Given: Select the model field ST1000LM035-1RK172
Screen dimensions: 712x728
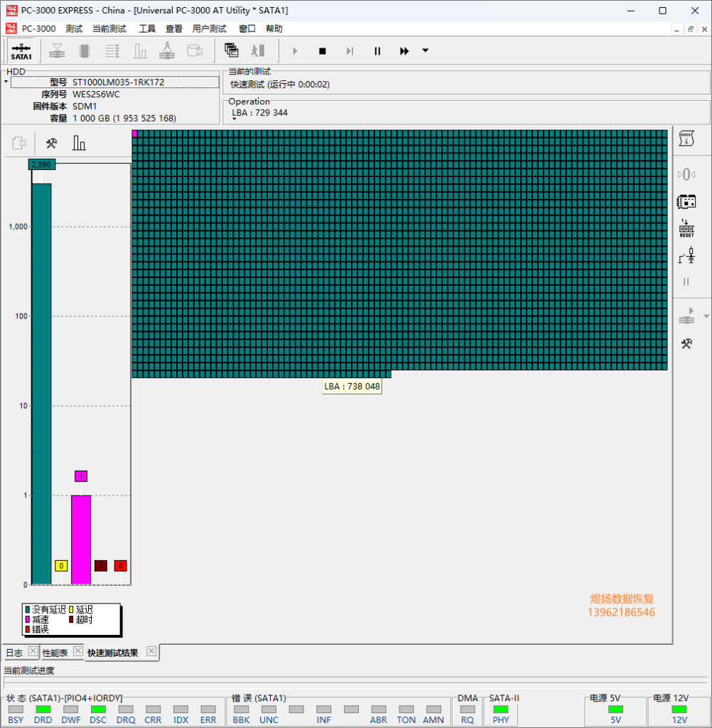Looking at the screenshot, I should tap(114, 82).
